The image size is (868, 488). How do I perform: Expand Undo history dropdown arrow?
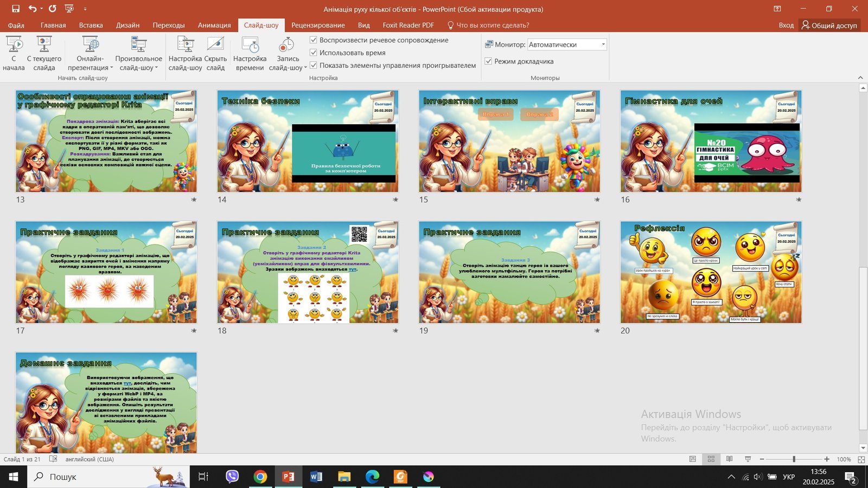41,9
